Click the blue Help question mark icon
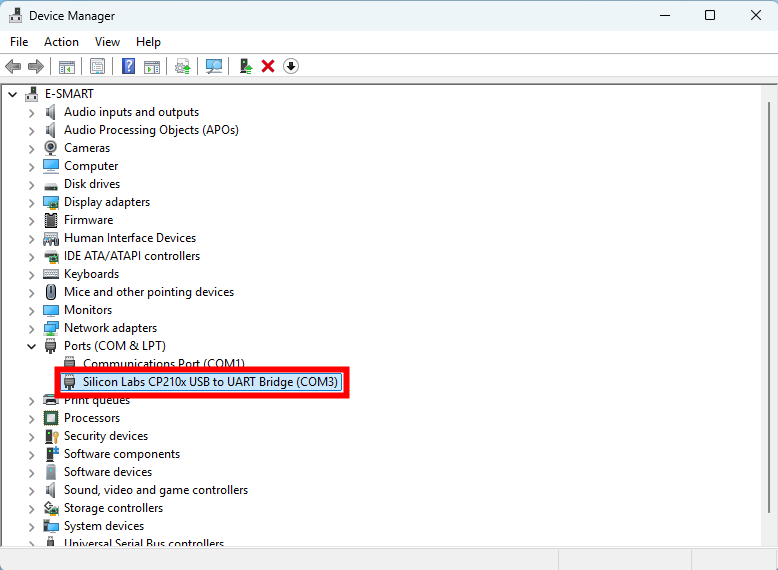The height and width of the screenshot is (570, 778). click(129, 66)
